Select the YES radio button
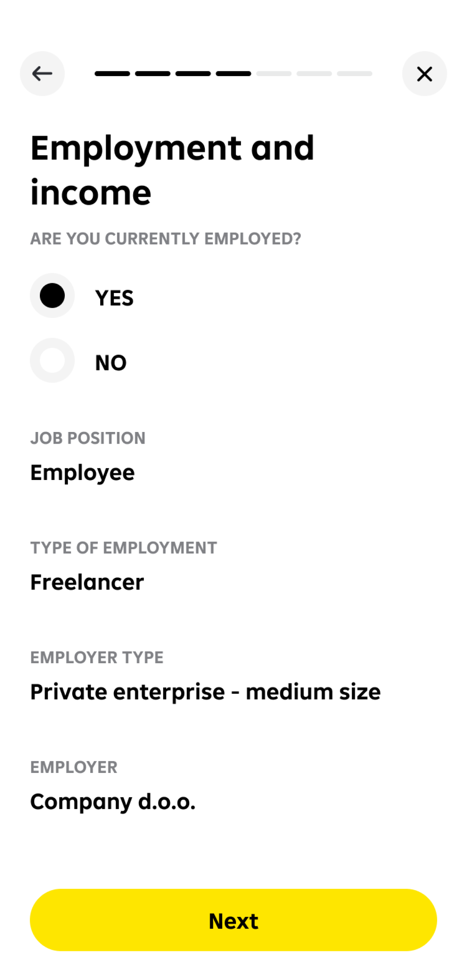This screenshot has height=980, width=467. point(52,296)
